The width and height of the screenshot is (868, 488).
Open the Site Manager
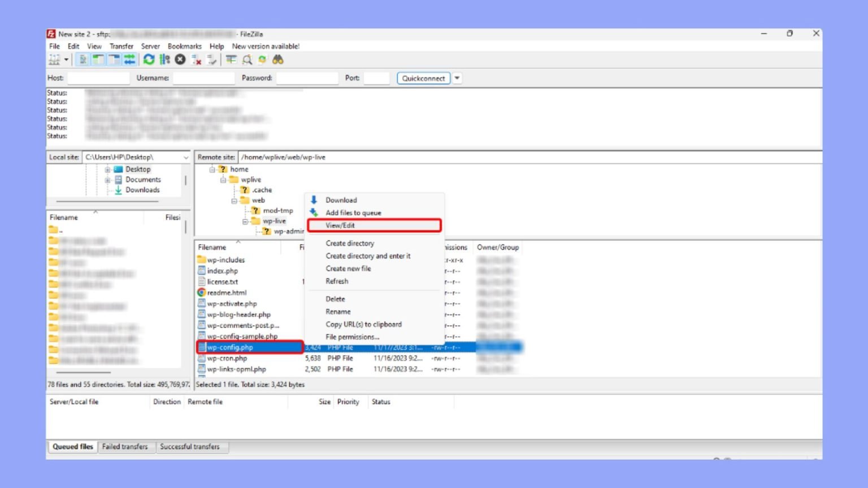(x=54, y=59)
